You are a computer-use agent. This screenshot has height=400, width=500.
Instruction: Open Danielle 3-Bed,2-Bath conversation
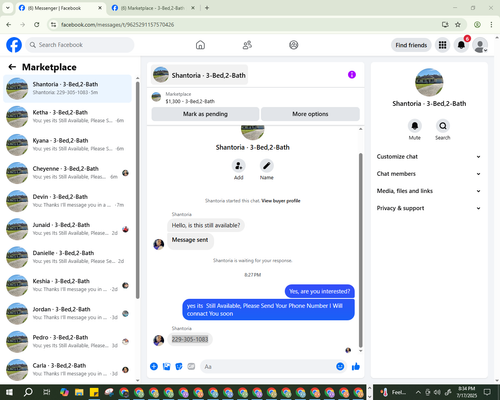click(x=68, y=257)
